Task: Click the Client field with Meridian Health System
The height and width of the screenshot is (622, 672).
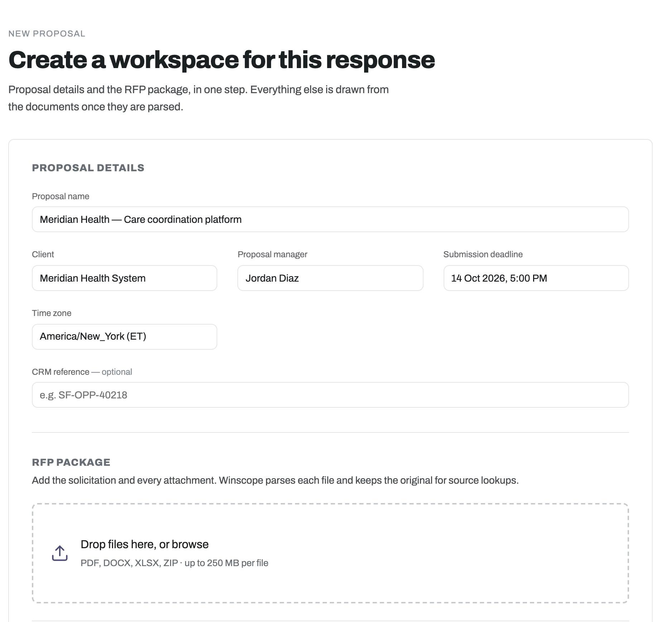Action: click(x=125, y=278)
